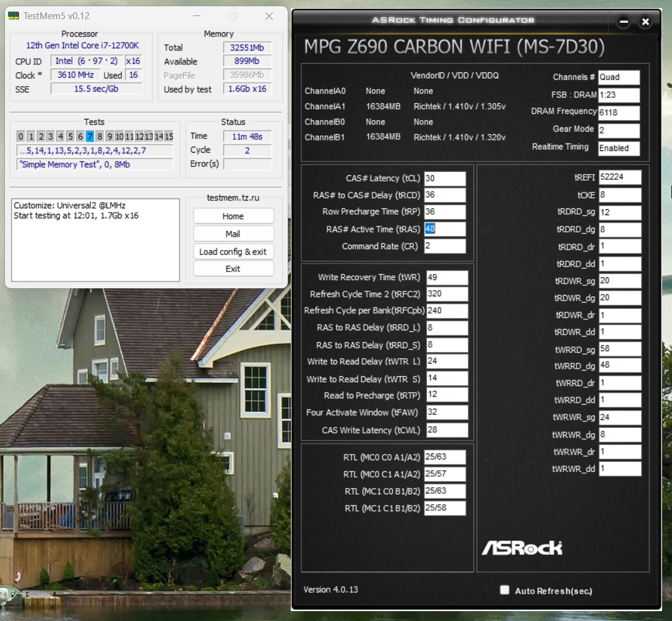
Task: Click the empty Error(s) status field
Action: coord(248,164)
